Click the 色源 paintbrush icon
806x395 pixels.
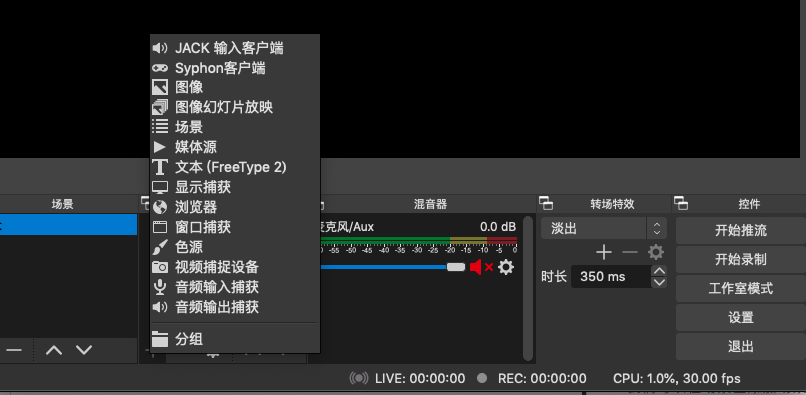pos(160,247)
